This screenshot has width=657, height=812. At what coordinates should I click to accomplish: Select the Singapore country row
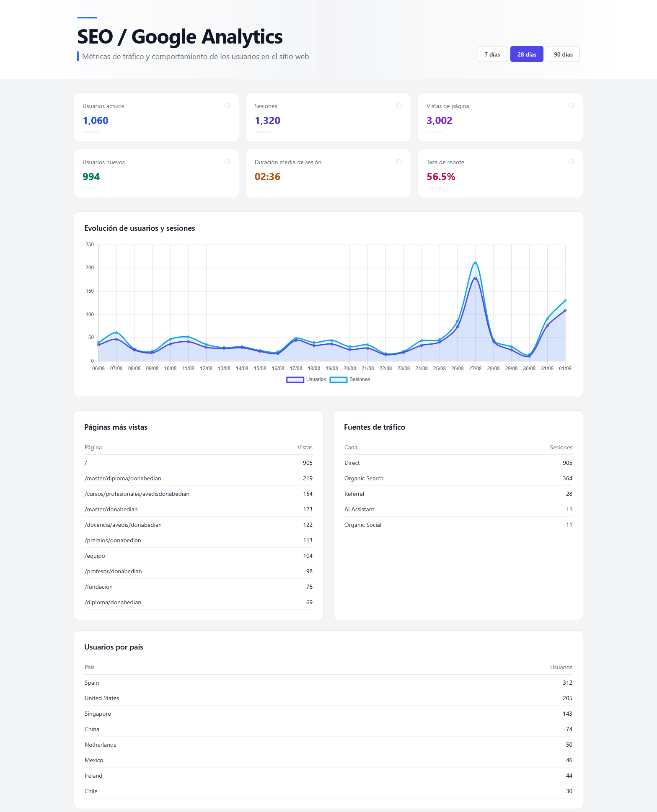[328, 714]
